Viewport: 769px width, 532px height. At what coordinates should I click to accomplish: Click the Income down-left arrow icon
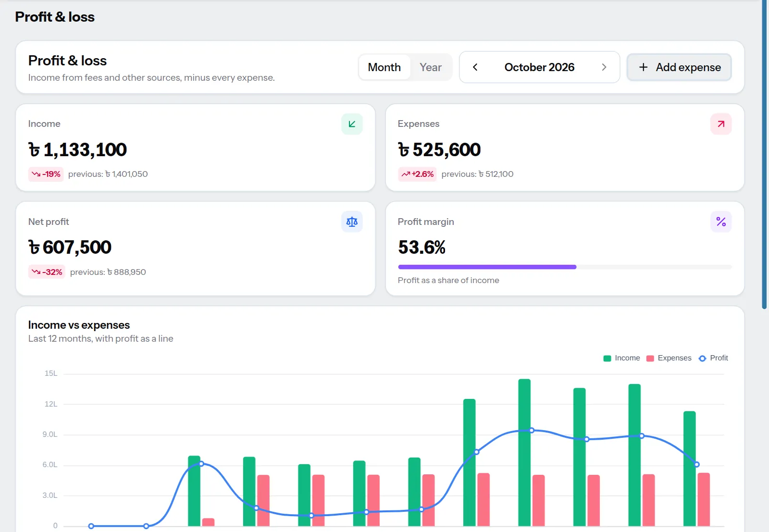click(x=352, y=124)
